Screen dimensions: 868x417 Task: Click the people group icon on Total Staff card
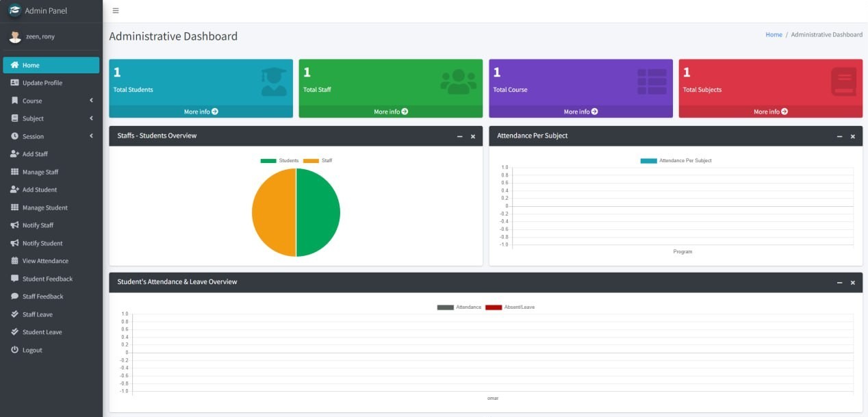click(x=459, y=81)
